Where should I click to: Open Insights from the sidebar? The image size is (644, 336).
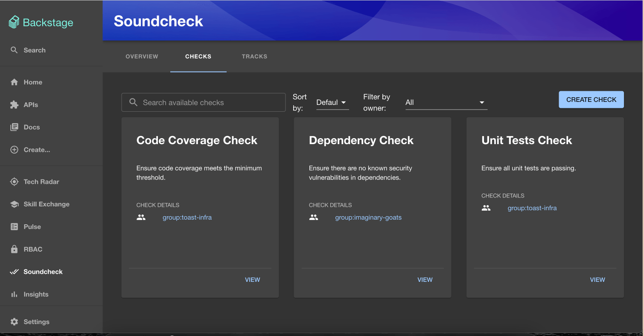[51, 294]
